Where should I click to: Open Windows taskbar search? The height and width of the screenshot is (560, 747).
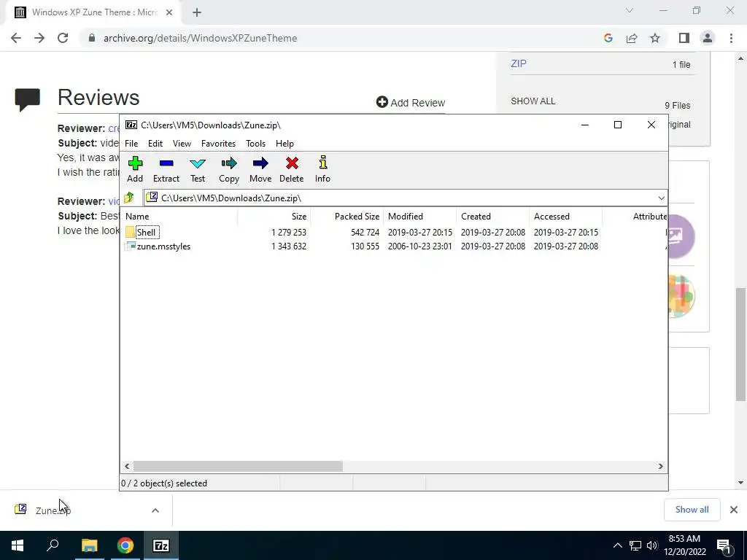(53, 545)
